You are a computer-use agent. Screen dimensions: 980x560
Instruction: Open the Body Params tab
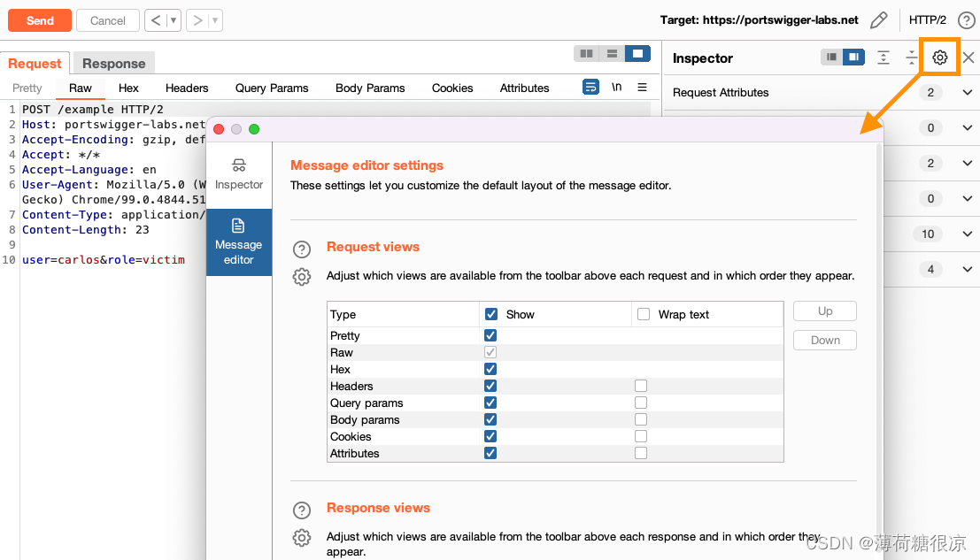370,88
